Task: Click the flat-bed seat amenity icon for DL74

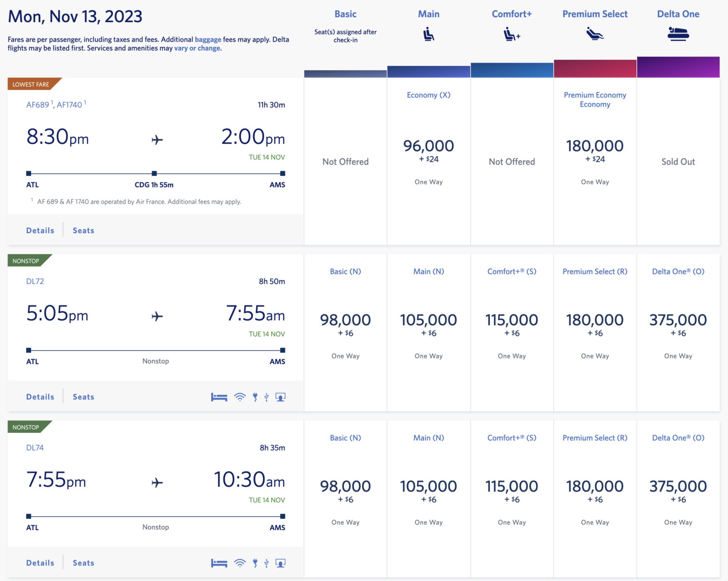Action: click(x=219, y=563)
